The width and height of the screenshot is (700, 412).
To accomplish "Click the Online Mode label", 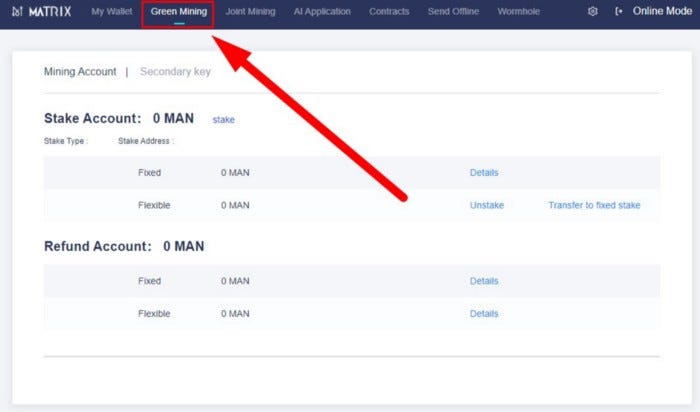I will pyautogui.click(x=662, y=11).
